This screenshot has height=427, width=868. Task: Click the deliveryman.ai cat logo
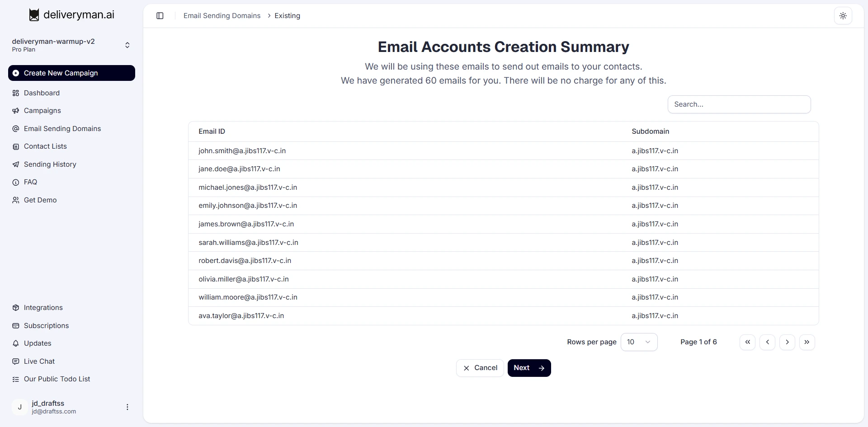[34, 15]
